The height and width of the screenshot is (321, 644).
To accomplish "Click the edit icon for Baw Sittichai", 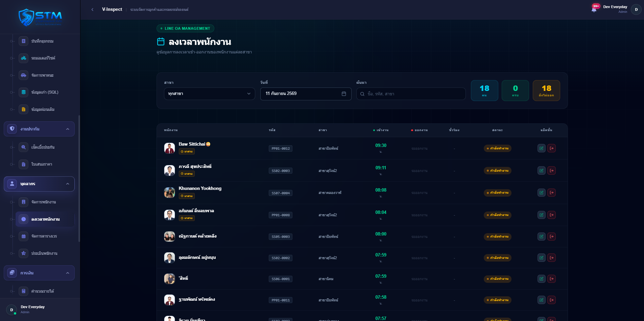I will [542, 148].
